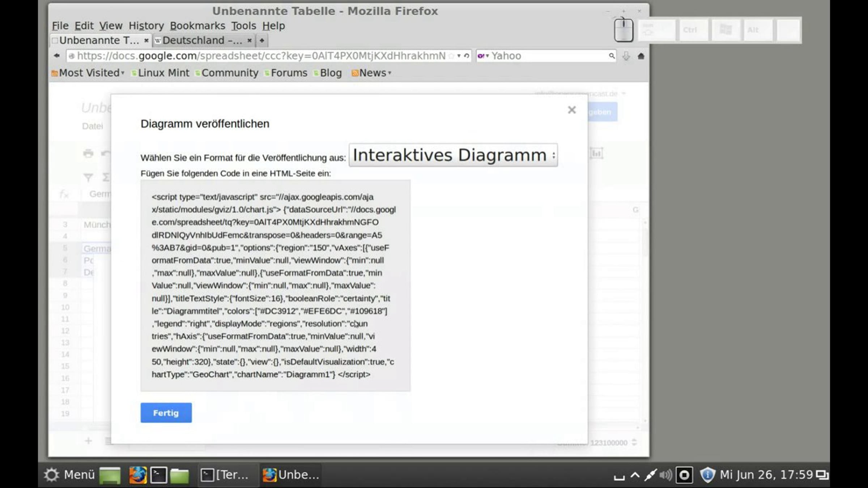This screenshot has width=868, height=488.
Task: Open file manager folder icon in taskbar
Action: click(x=179, y=475)
